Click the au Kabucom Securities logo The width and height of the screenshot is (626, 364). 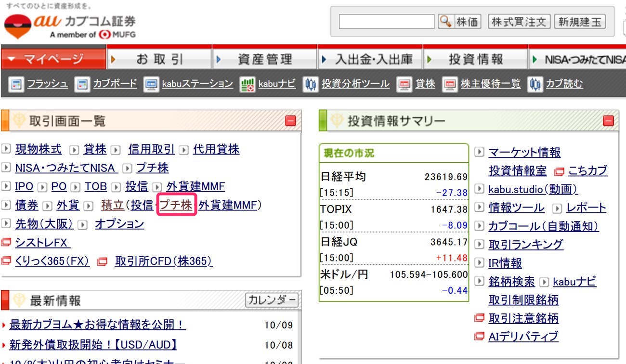tap(70, 26)
